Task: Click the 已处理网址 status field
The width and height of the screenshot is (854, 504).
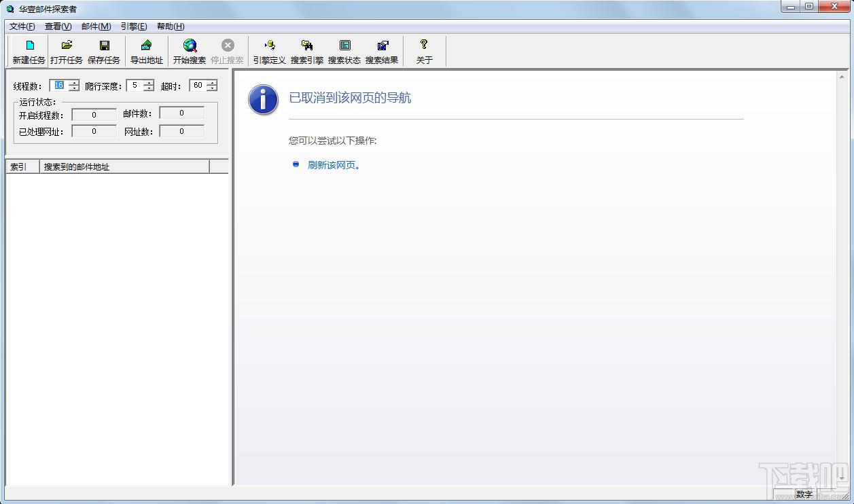Action: [x=94, y=131]
